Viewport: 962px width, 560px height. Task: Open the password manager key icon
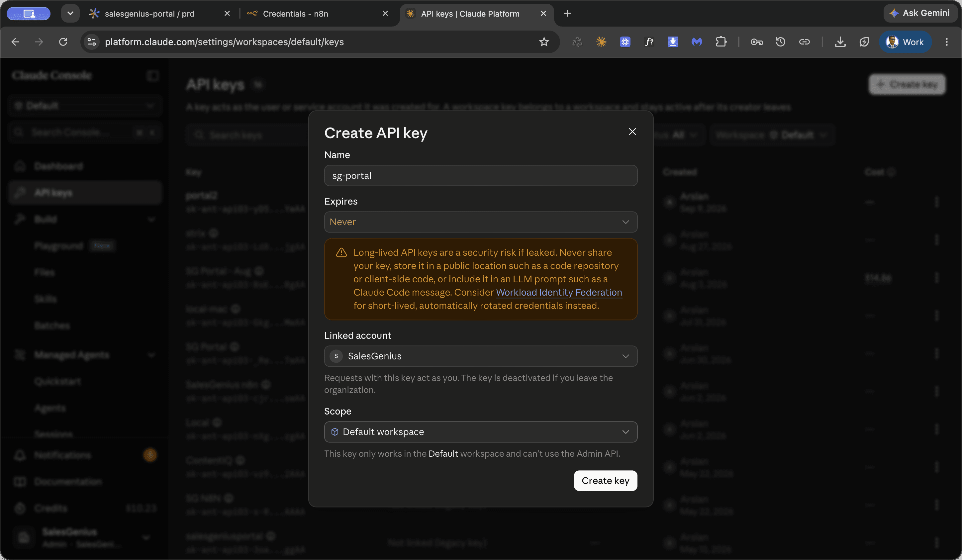tap(757, 42)
